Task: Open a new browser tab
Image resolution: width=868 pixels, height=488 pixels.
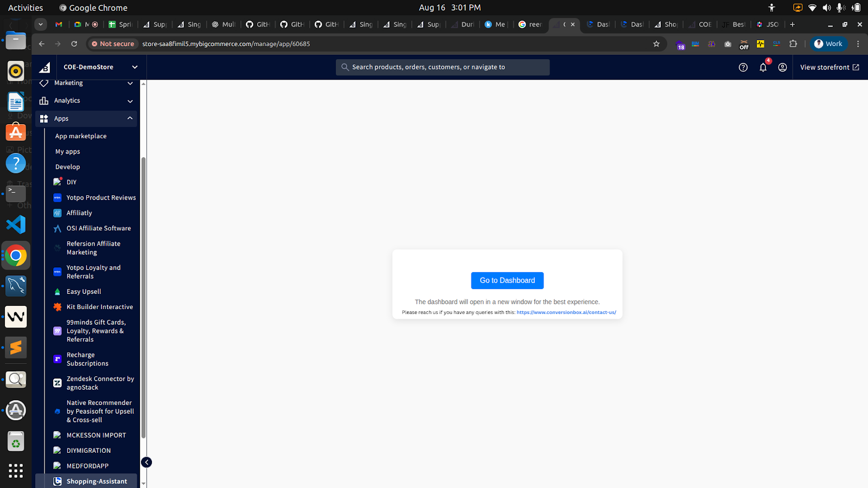Action: [793, 24]
